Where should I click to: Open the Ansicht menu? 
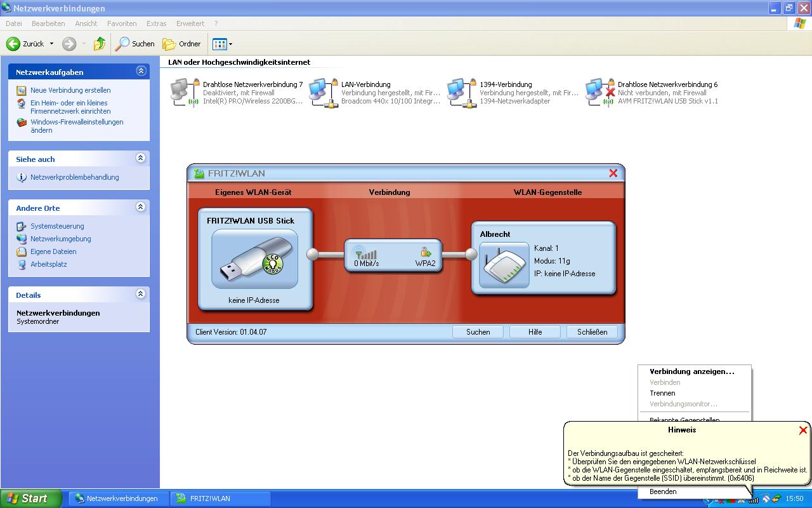click(x=86, y=23)
